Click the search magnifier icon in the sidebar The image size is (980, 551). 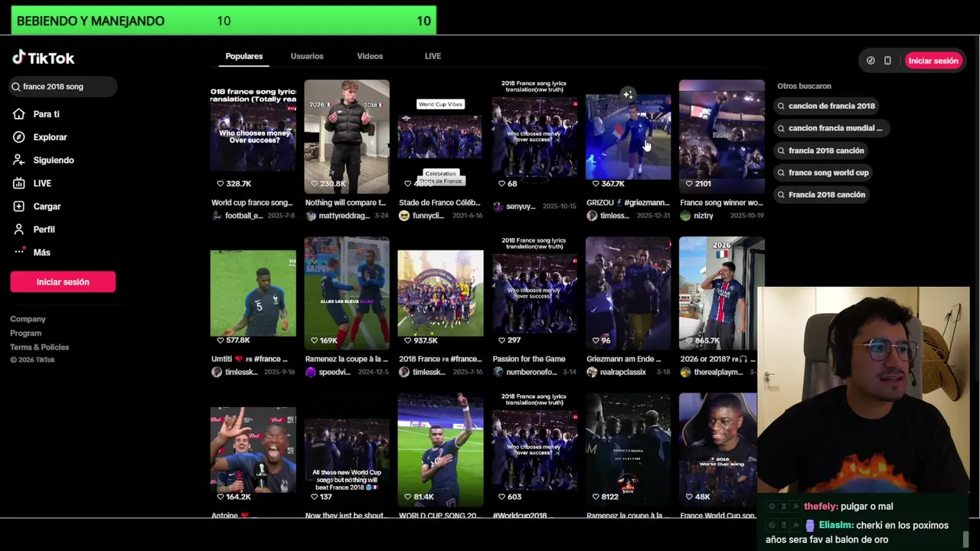15,86
